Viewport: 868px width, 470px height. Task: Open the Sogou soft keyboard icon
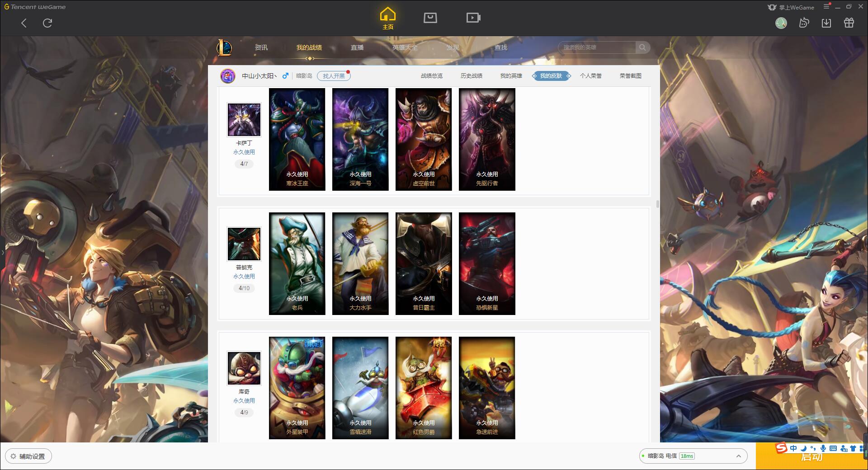[x=833, y=448]
